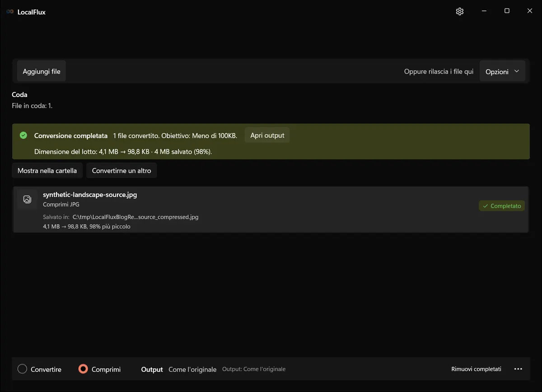Expand the Opzioni dropdown
The image size is (542, 392).
pos(502,71)
